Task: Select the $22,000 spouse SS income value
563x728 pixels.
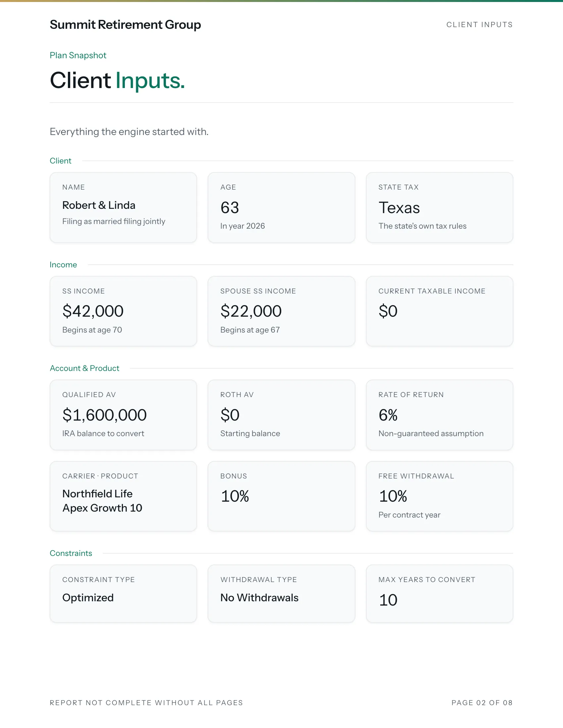Action: (x=251, y=311)
